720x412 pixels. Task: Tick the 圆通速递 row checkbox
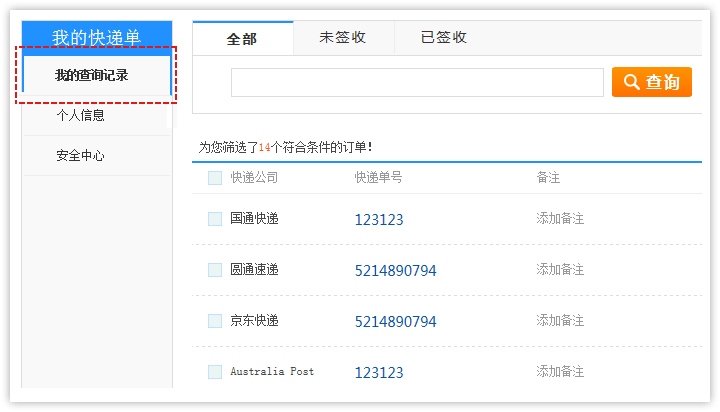215,270
